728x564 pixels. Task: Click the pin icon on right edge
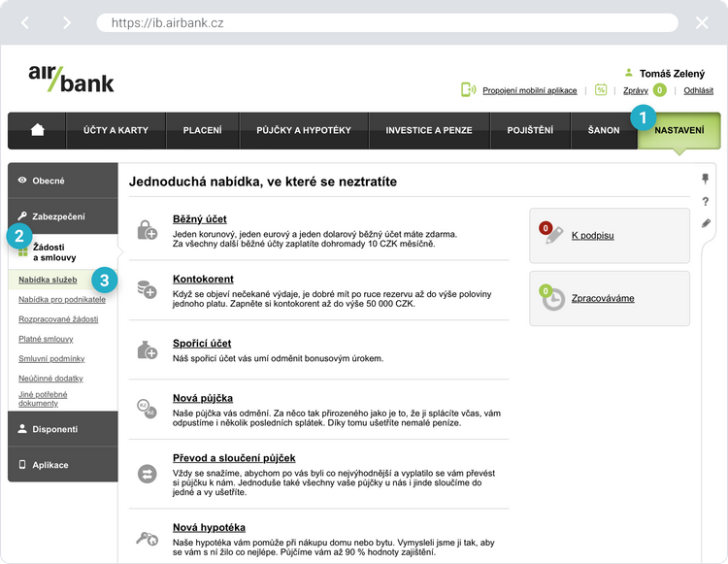click(706, 180)
